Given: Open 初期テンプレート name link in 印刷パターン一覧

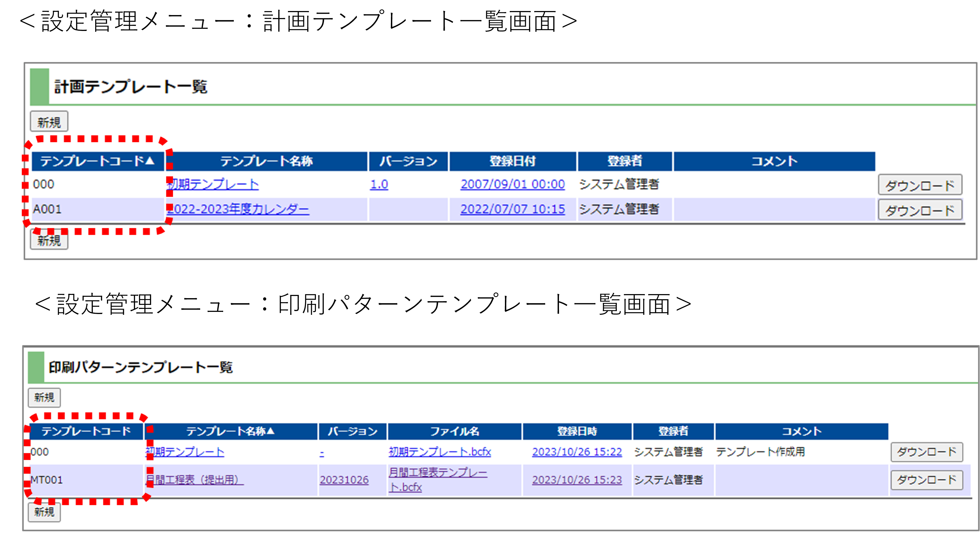Looking at the screenshot, I should tap(185, 452).
